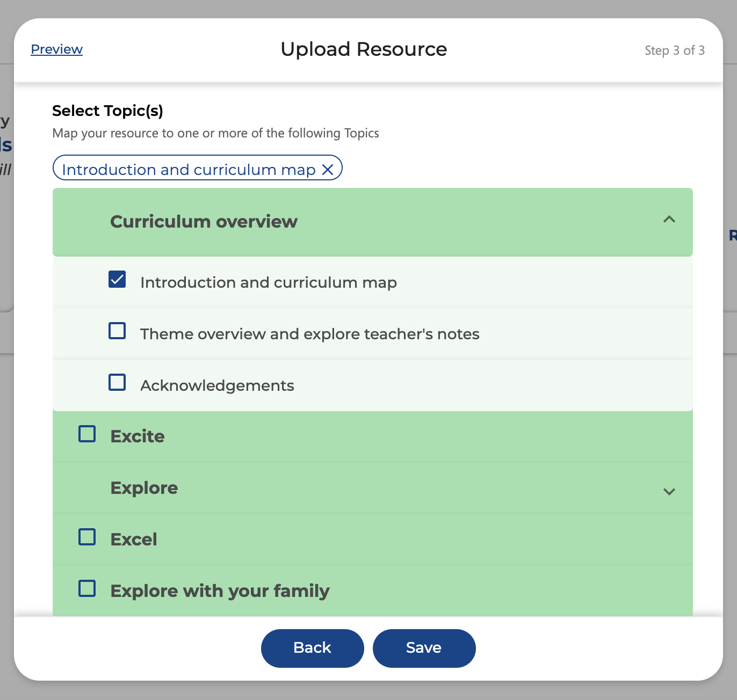Click the Acknowledgements topic label
Viewport: 737px width, 700px height.
217,385
